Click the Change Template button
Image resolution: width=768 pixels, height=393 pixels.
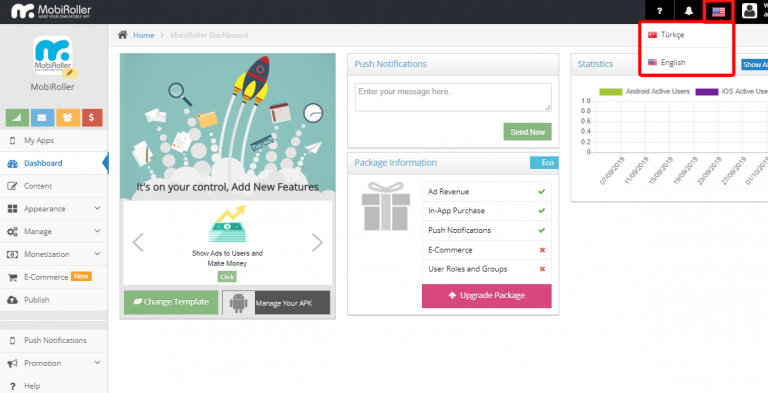pyautogui.click(x=171, y=302)
